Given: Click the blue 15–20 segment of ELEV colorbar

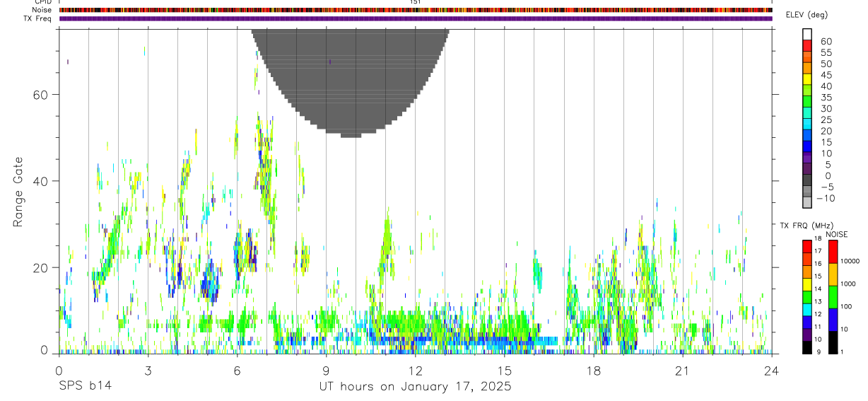Looking at the screenshot, I should (807, 136).
